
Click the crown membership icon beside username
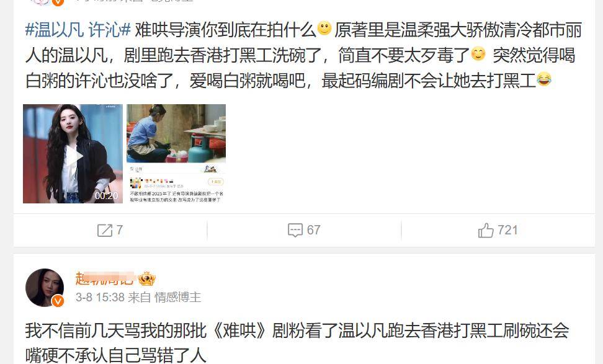coord(146,278)
